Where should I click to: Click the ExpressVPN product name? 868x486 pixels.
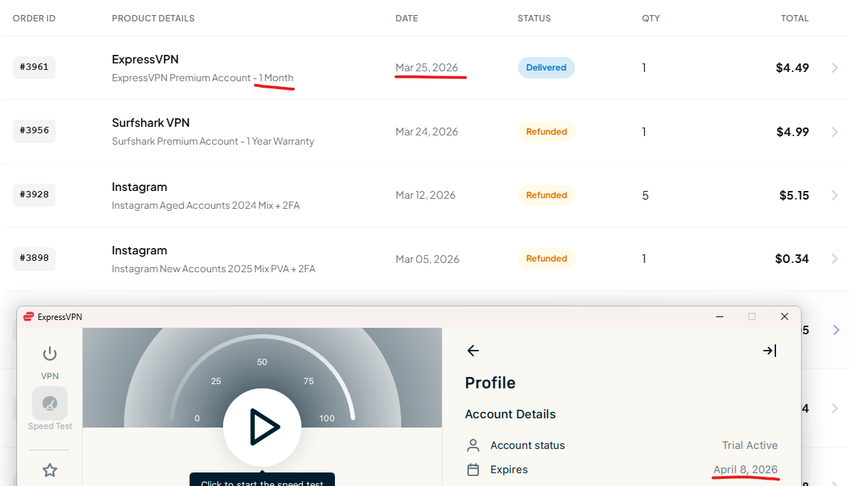pos(145,59)
